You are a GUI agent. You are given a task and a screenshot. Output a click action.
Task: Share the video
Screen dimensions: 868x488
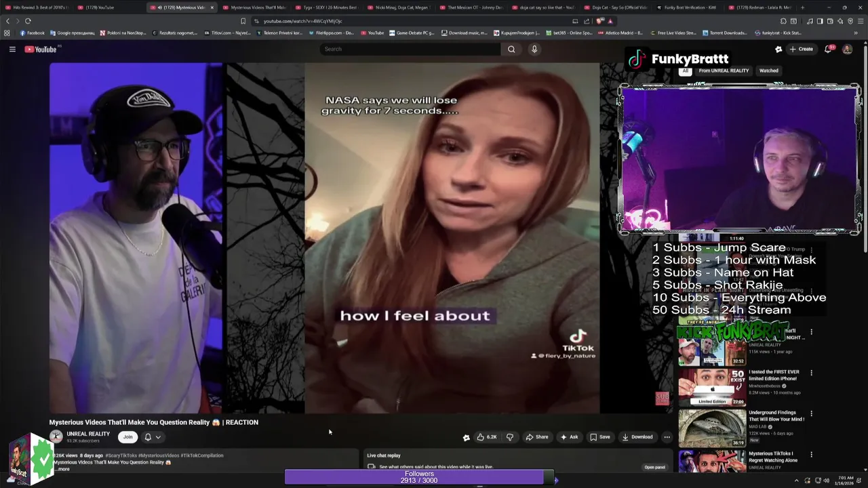pos(537,437)
